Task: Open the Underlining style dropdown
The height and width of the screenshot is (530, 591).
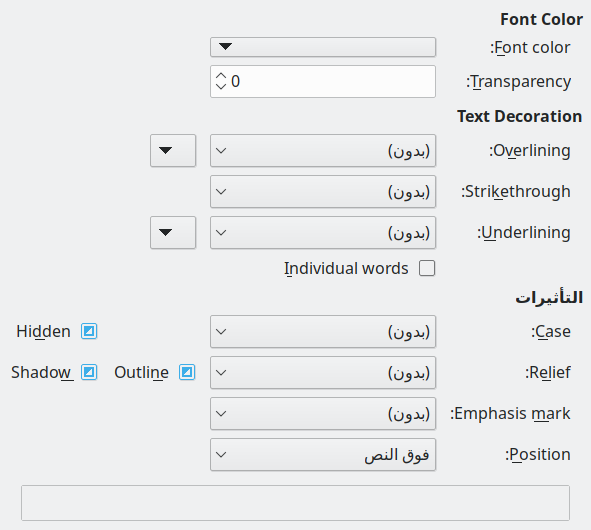Action: (x=323, y=233)
